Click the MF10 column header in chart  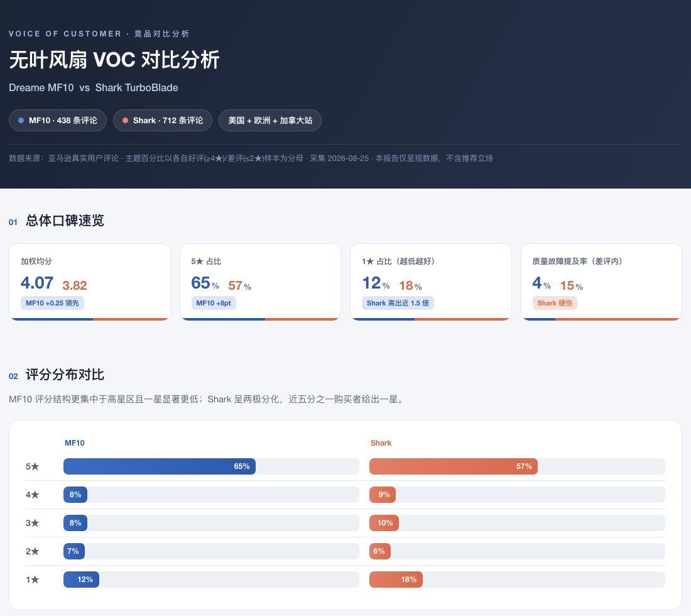pos(75,443)
